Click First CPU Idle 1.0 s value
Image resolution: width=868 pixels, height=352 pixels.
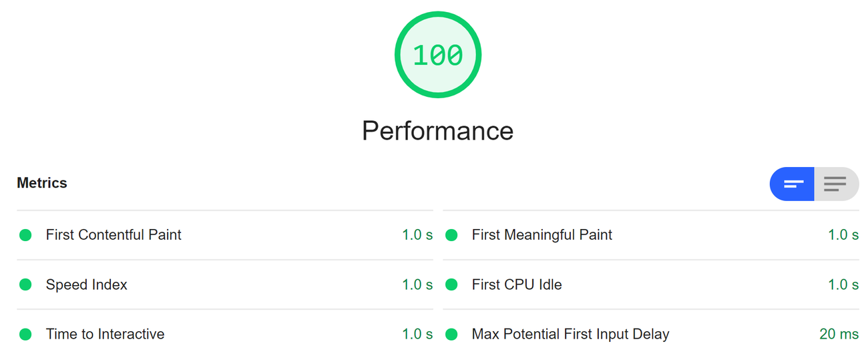[x=843, y=285]
